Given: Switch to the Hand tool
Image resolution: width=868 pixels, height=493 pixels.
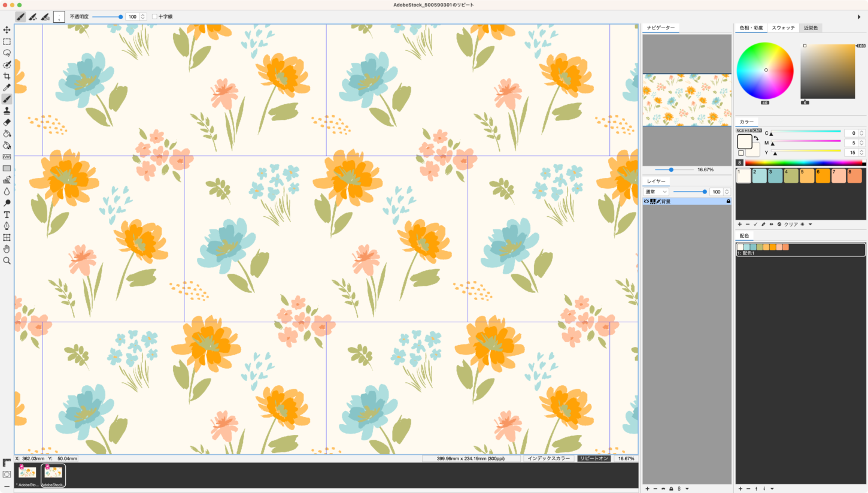Looking at the screenshot, I should [x=7, y=249].
